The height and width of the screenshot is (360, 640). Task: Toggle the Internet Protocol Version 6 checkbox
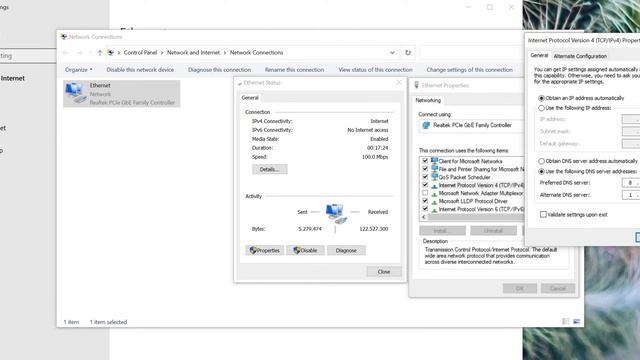425,209
